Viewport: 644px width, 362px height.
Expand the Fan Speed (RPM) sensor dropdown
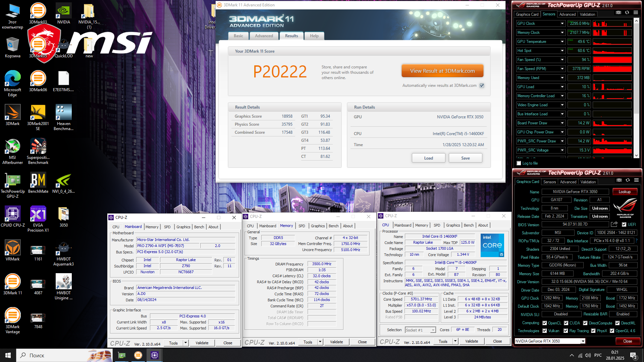[x=562, y=69]
